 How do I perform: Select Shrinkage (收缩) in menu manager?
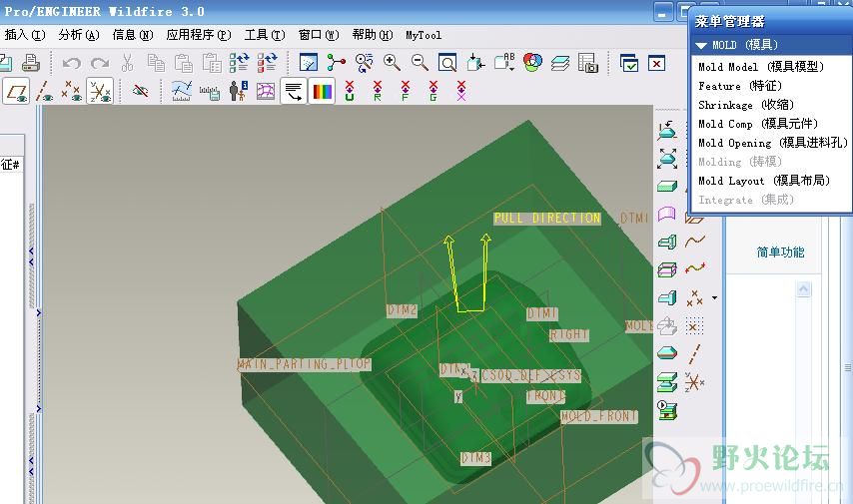[746, 105]
